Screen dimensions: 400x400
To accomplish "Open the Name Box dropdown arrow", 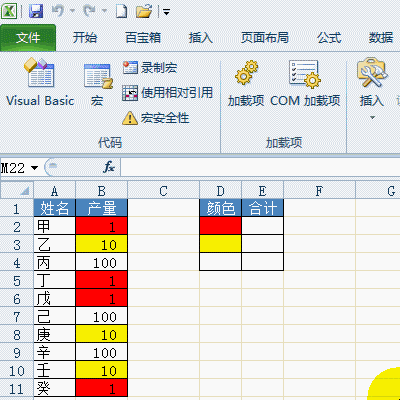I will pyautogui.click(x=35, y=168).
